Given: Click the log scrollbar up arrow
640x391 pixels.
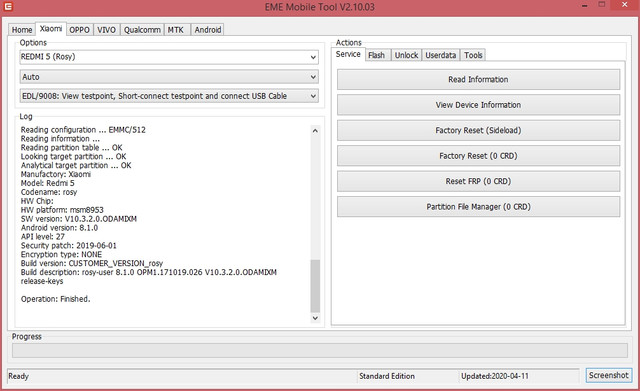Looking at the screenshot, I should 315,131.
